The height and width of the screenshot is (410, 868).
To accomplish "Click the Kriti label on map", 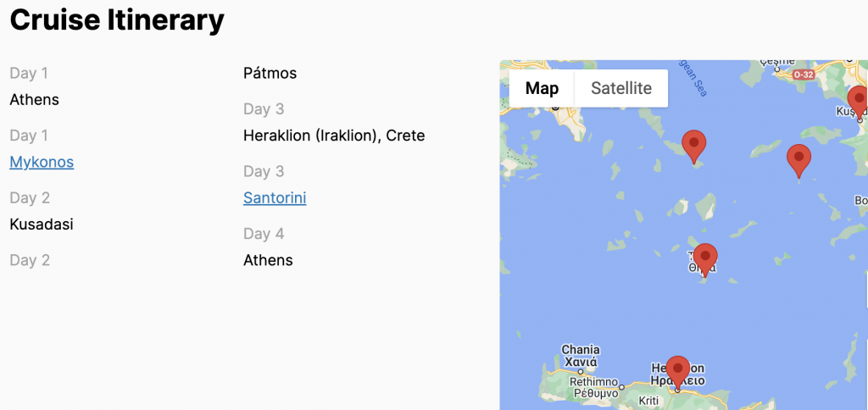I will (648, 401).
